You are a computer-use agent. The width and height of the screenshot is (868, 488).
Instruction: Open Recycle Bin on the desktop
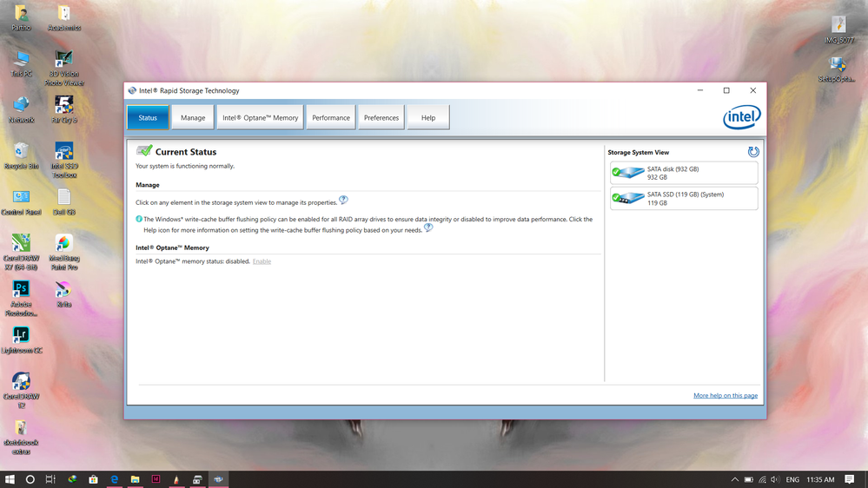[x=21, y=153]
